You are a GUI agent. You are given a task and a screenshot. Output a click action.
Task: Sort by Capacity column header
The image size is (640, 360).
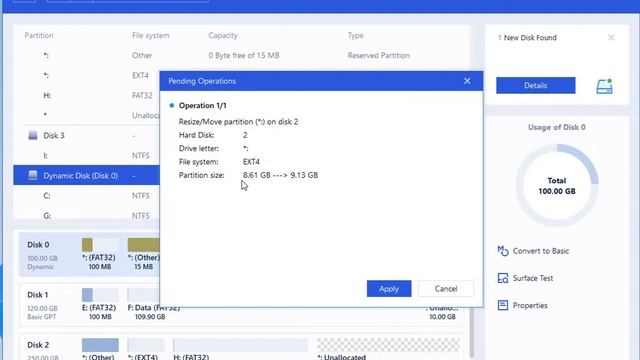coord(223,36)
